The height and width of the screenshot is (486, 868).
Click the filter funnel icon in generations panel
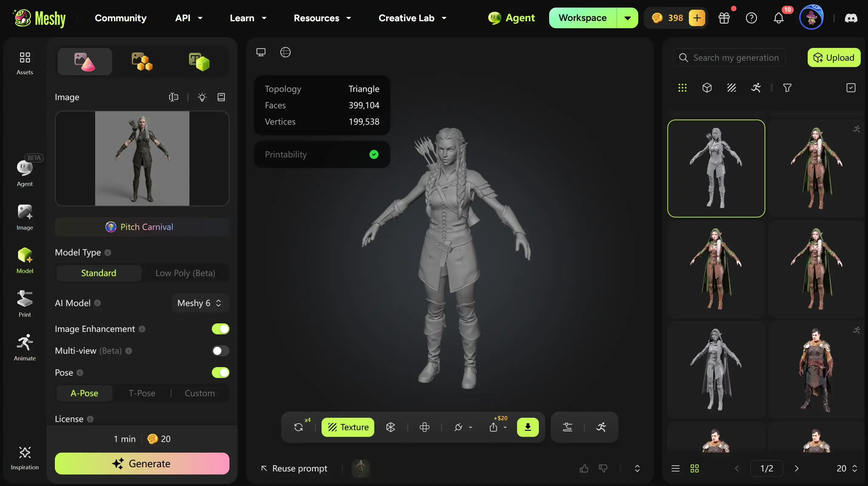point(787,88)
